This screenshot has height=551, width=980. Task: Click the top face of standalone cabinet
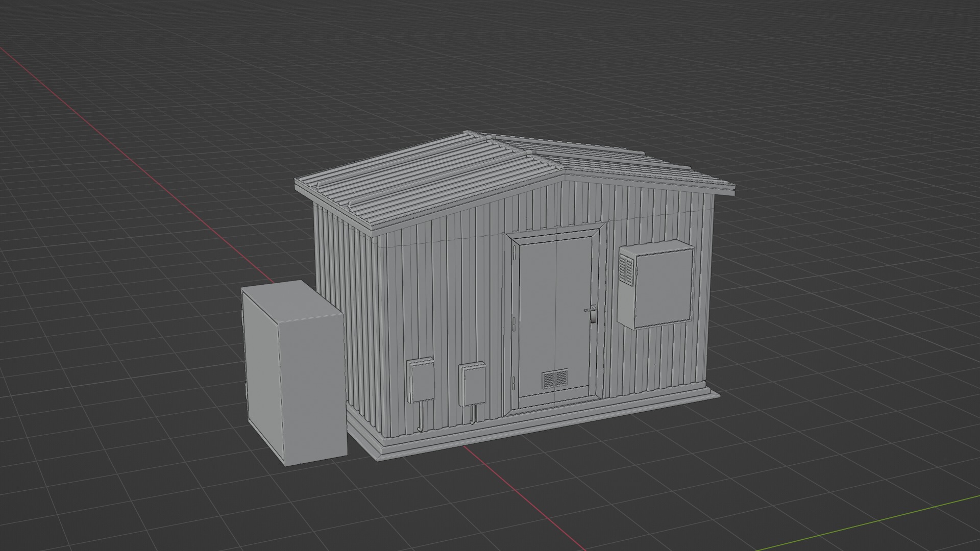point(291,301)
